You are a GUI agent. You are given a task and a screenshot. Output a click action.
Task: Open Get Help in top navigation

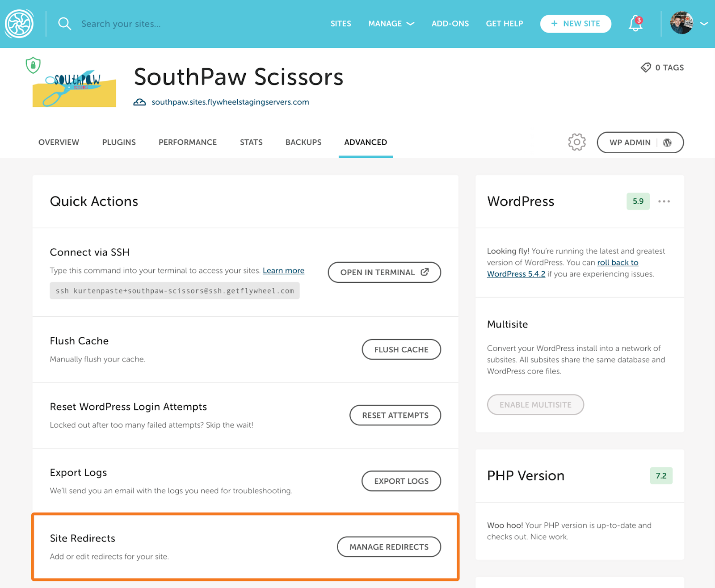[x=505, y=24]
